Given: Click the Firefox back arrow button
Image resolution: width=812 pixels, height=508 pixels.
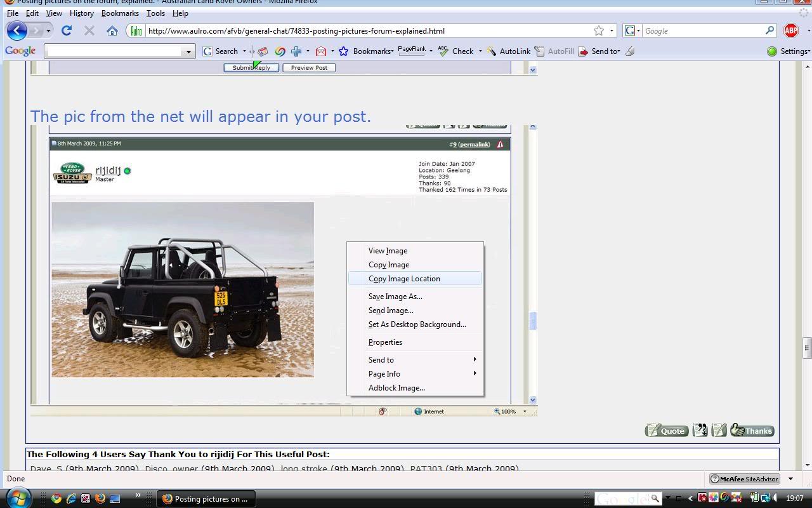Looking at the screenshot, I should (x=17, y=30).
